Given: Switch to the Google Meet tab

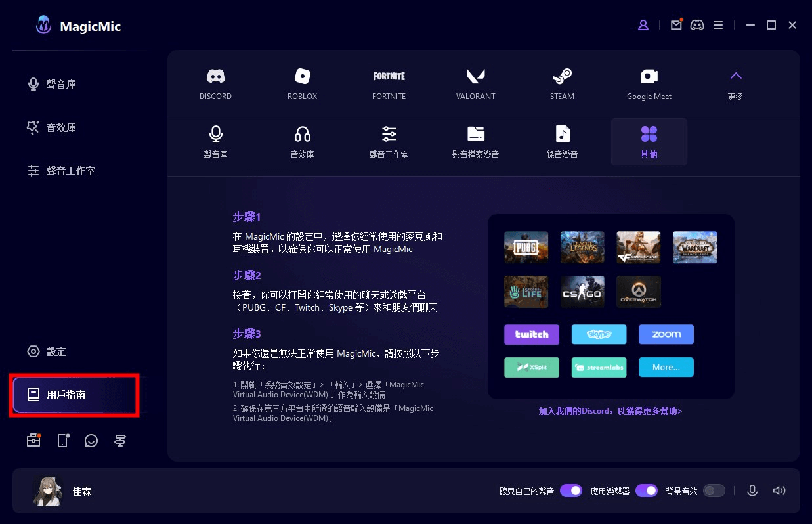Looking at the screenshot, I should click(649, 81).
